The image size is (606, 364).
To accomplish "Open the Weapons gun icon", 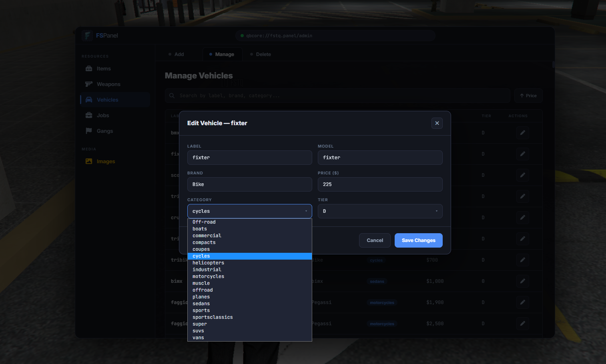I will (x=89, y=84).
